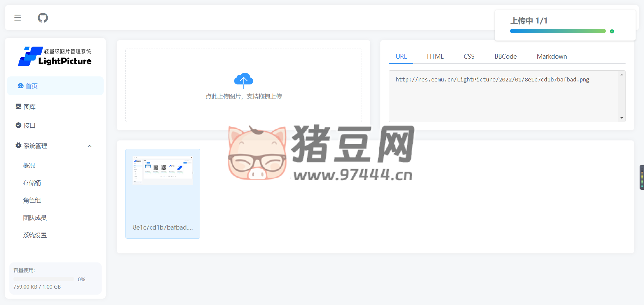The width and height of the screenshot is (644, 305).
Task: Click the uploaded image thumbnail preview
Action: (x=163, y=170)
